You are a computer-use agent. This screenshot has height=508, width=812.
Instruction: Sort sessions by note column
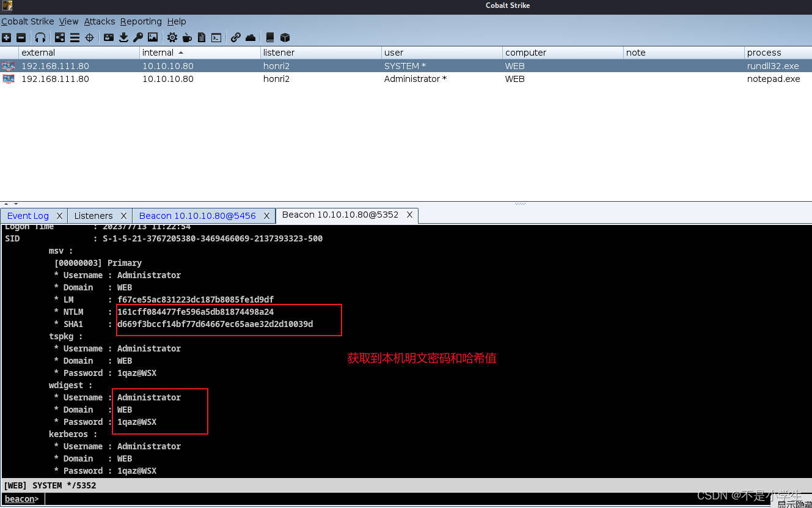click(684, 53)
